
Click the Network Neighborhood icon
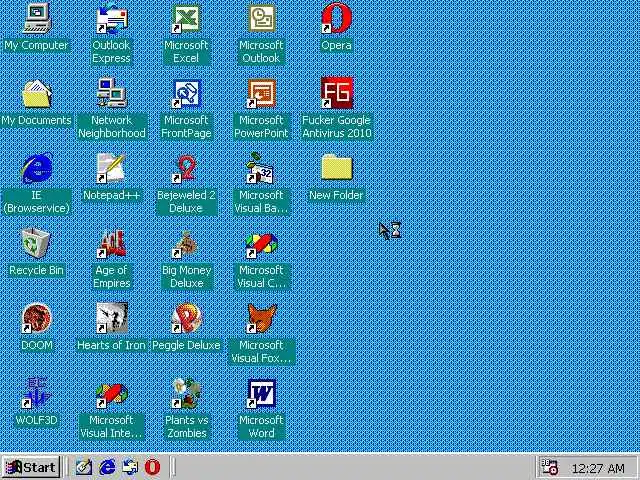click(x=111, y=93)
